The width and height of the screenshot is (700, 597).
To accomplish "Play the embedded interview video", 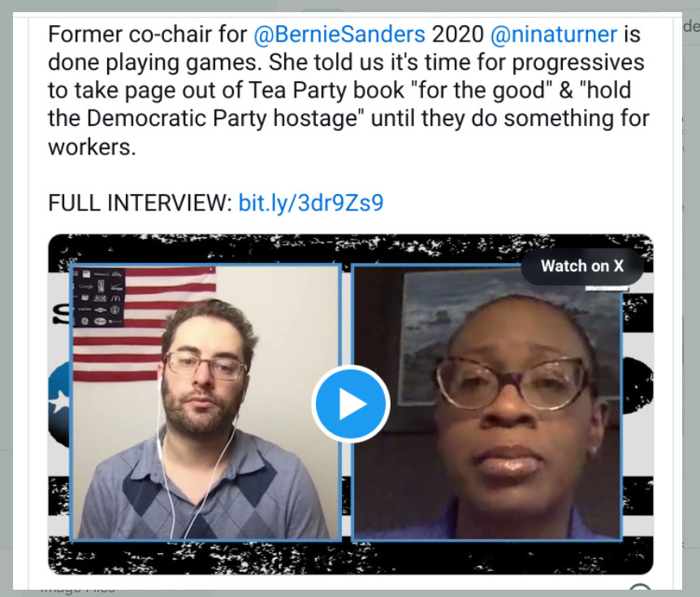I will coord(351,404).
